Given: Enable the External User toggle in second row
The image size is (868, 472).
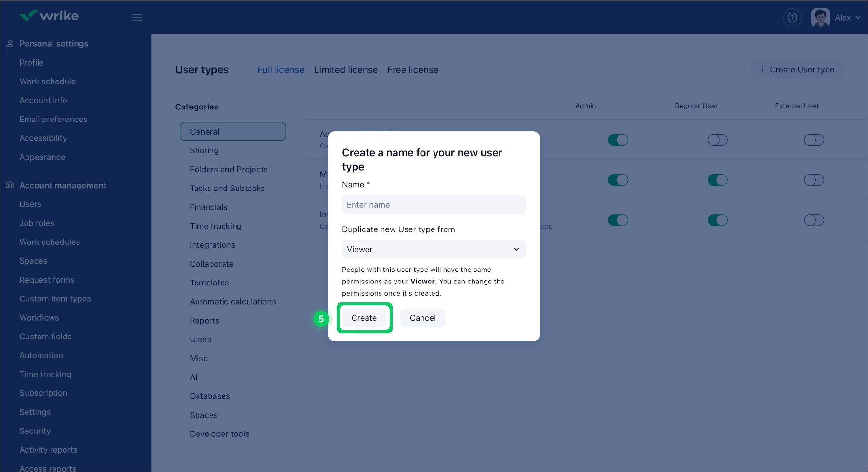Looking at the screenshot, I should (814, 180).
